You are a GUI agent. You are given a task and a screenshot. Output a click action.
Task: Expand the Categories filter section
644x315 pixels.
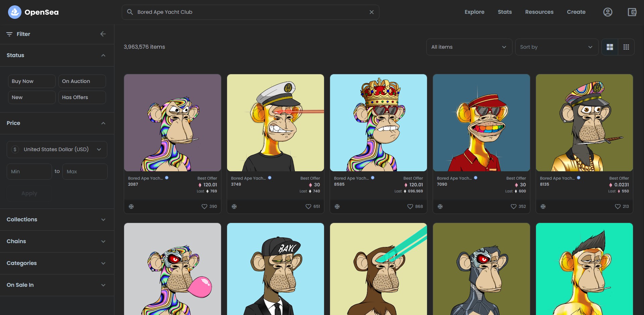point(57,263)
